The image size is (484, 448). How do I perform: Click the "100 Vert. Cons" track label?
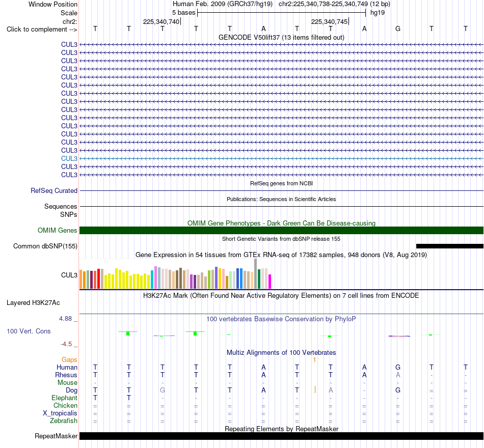coord(29,331)
